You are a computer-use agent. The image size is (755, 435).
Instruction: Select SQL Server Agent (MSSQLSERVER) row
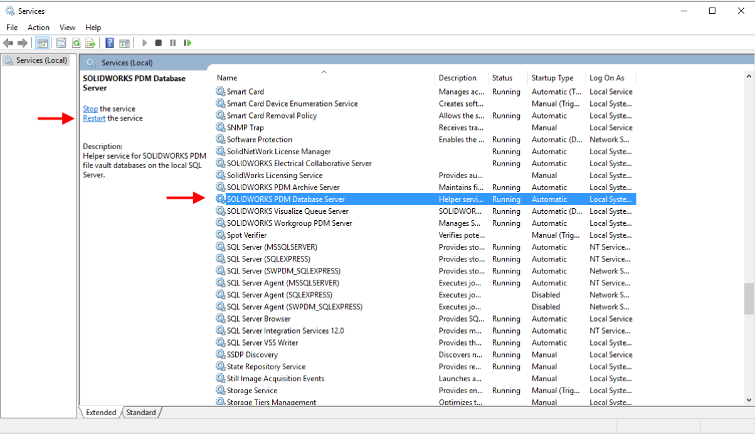tap(425, 283)
